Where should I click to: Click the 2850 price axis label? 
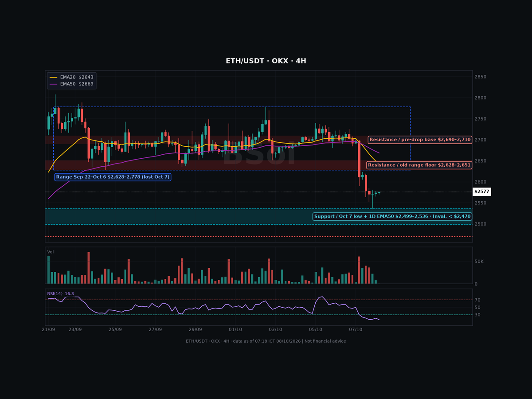(x=481, y=77)
